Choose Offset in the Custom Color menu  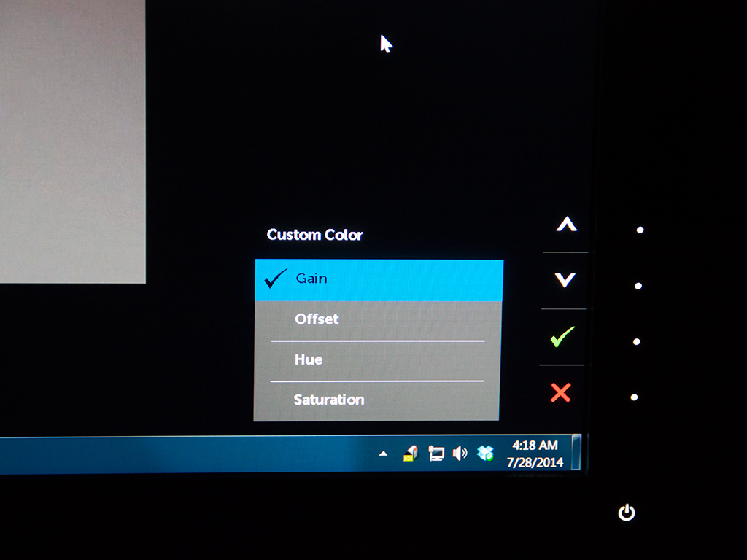(x=379, y=321)
